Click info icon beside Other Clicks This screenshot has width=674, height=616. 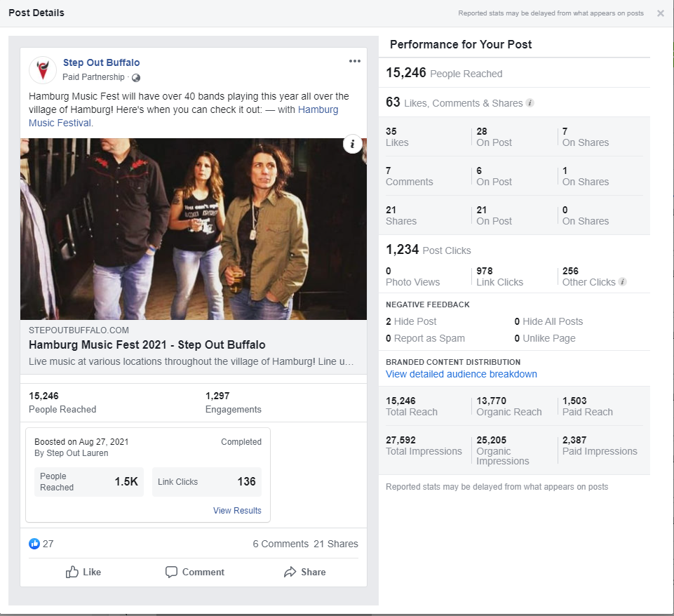[x=622, y=281]
